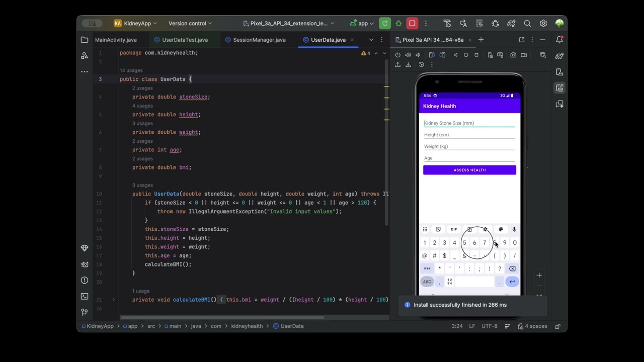Open the Notifications bell icon
The width and height of the screenshot is (644, 362).
[559, 40]
